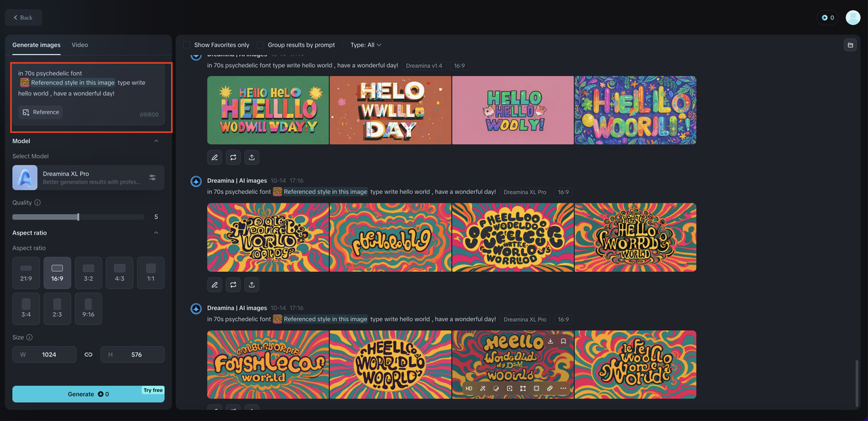Open model settings sliders icon
Viewport: 868px width, 421px height.
pyautogui.click(x=153, y=178)
